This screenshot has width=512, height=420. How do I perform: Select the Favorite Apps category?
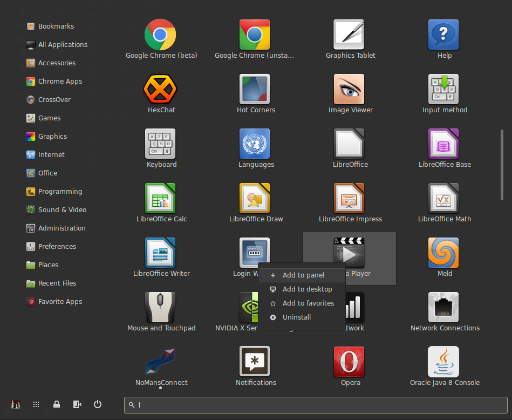point(54,301)
